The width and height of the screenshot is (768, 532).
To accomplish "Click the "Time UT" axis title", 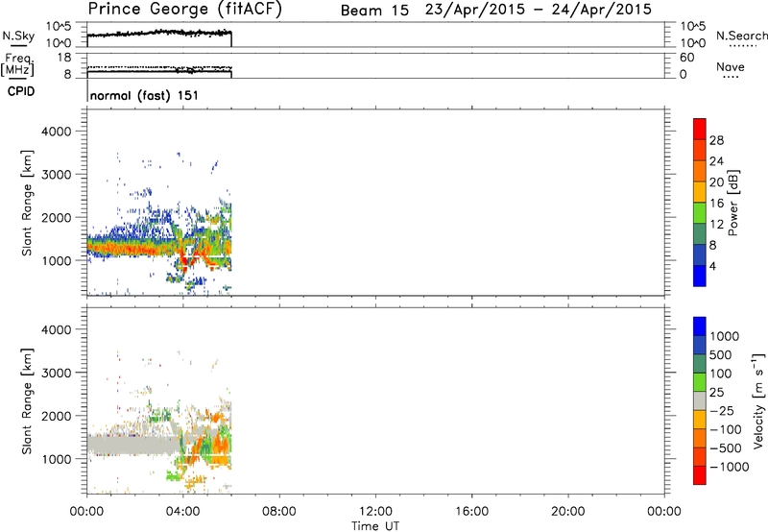I will coord(375,526).
